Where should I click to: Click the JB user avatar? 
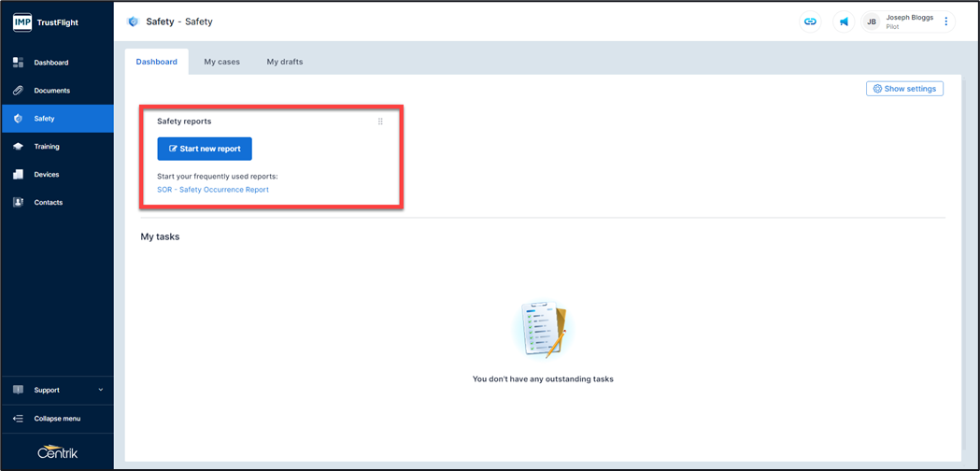click(872, 21)
